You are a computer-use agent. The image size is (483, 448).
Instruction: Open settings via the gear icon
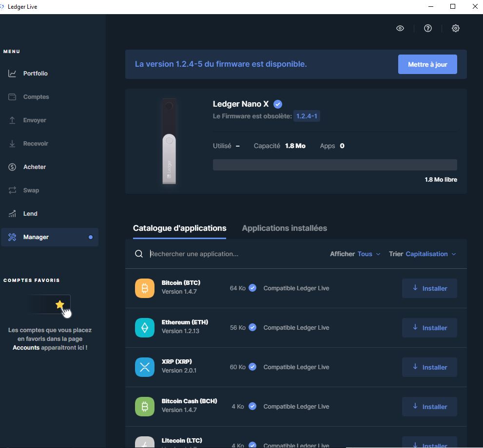455,28
